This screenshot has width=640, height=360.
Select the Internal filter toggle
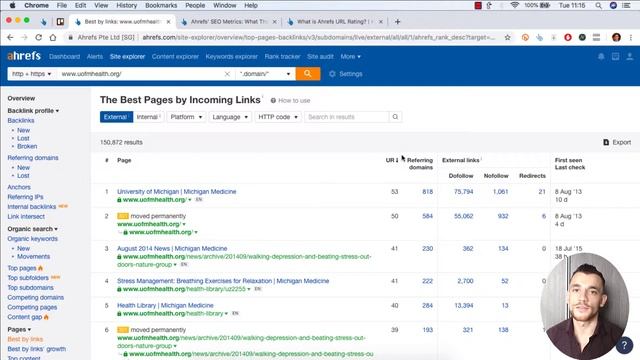click(x=149, y=117)
